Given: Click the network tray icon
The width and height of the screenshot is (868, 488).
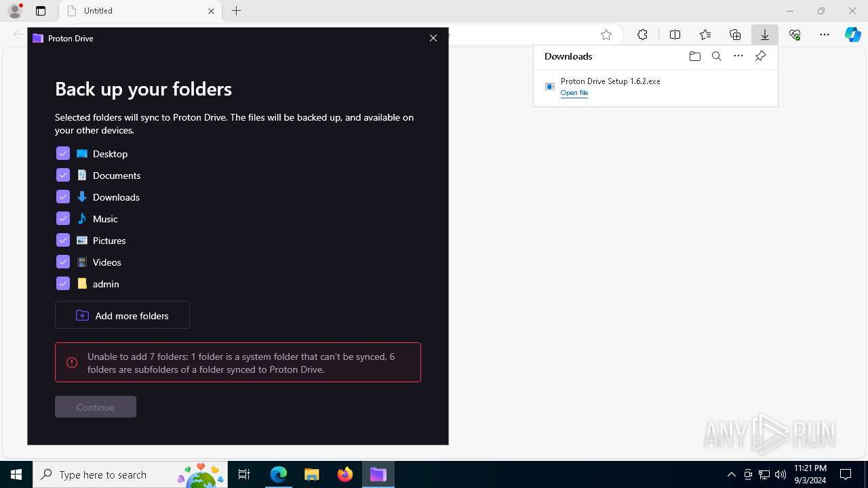Looking at the screenshot, I should point(764,474).
